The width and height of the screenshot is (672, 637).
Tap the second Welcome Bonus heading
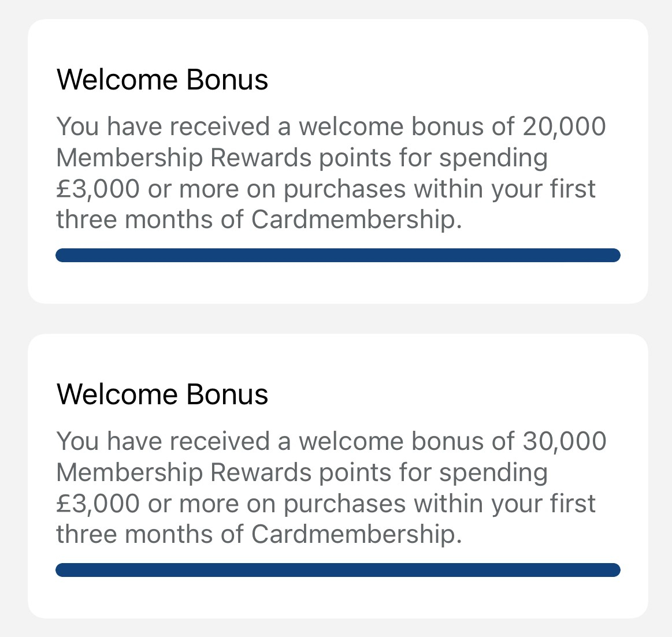point(162,394)
